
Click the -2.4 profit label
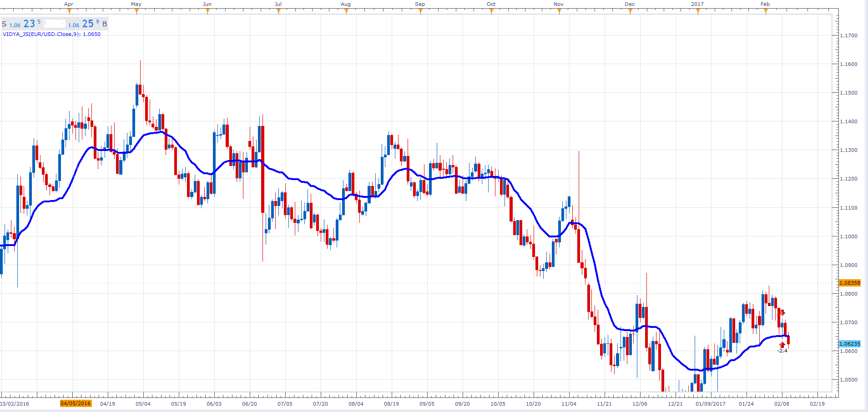coord(782,351)
